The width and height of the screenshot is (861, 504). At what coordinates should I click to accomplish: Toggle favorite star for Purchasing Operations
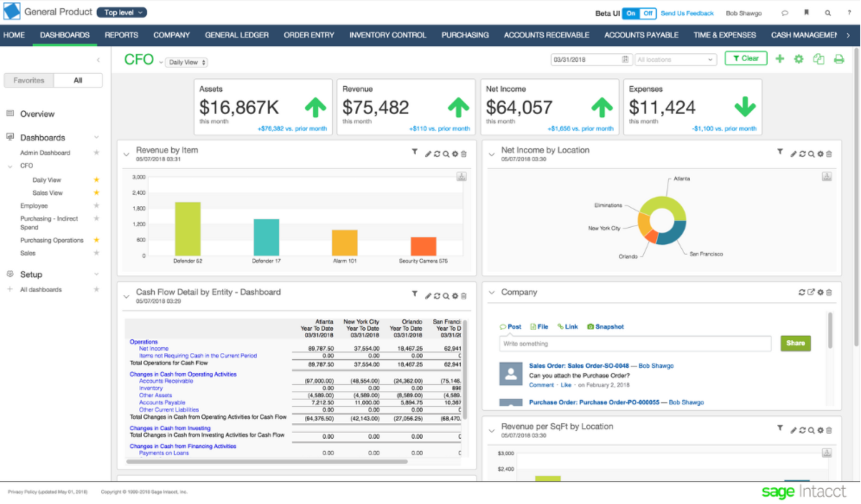point(96,240)
